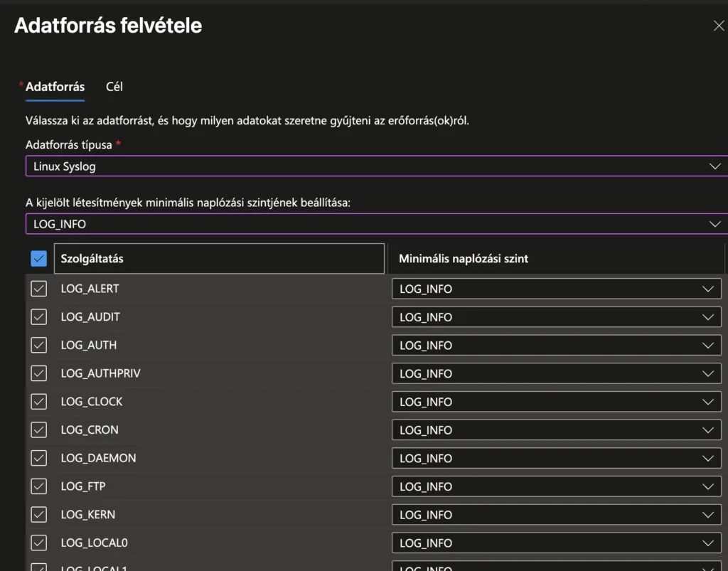
Task: Switch to the Cél tab
Action: click(114, 87)
